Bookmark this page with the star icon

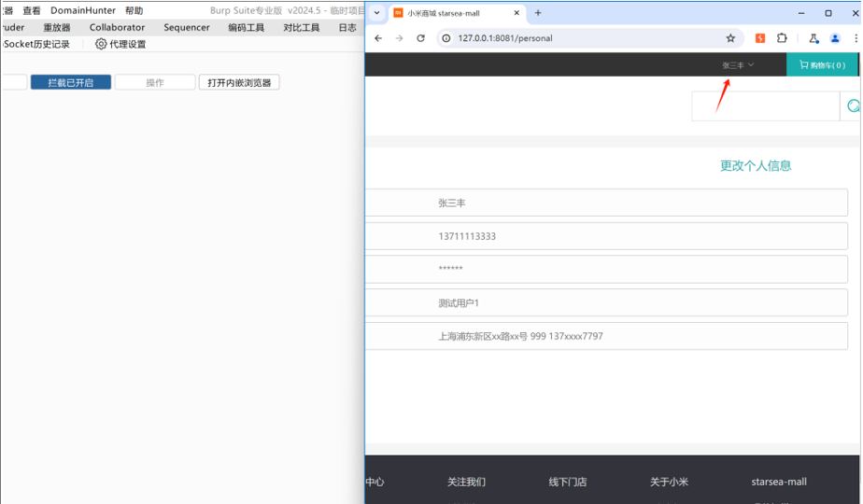point(730,38)
